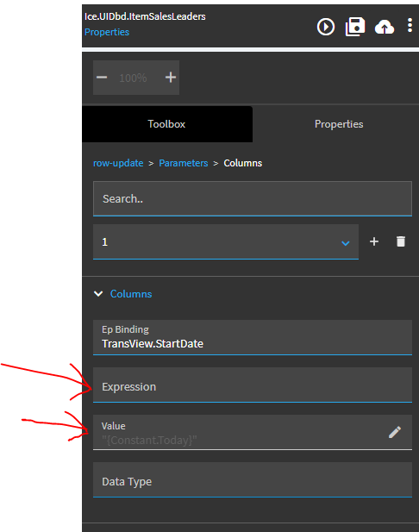
Task: Collapse the Columns section chevron
Action: click(x=98, y=294)
